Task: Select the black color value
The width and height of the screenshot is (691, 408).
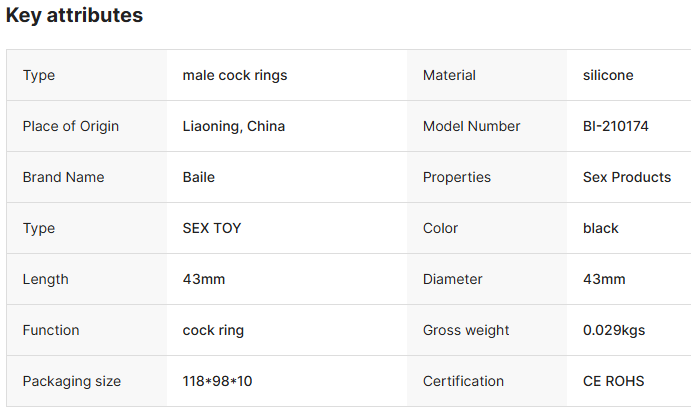Action: point(600,228)
